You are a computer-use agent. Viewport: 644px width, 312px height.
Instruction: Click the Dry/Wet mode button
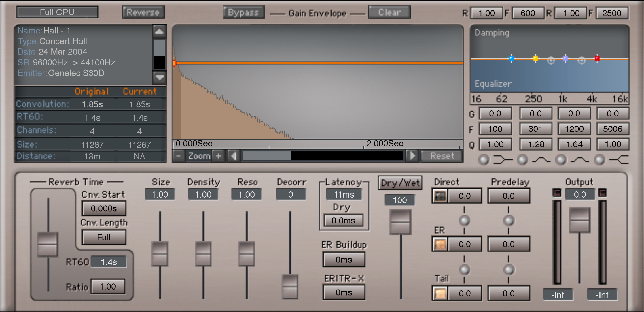(x=400, y=183)
